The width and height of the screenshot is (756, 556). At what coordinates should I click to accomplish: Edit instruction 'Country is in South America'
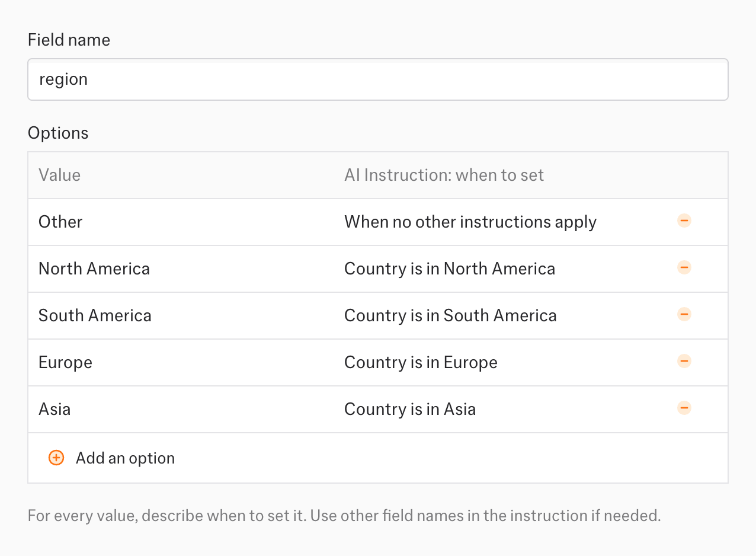[450, 315]
